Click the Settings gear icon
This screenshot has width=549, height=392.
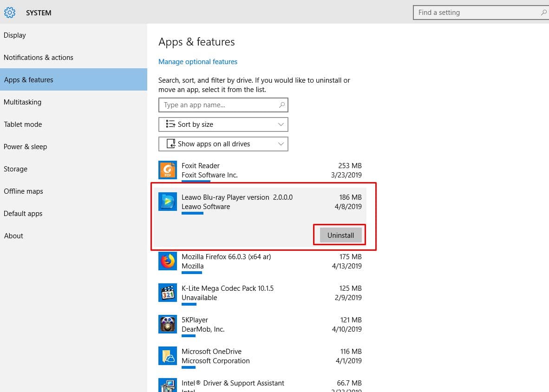coord(10,13)
